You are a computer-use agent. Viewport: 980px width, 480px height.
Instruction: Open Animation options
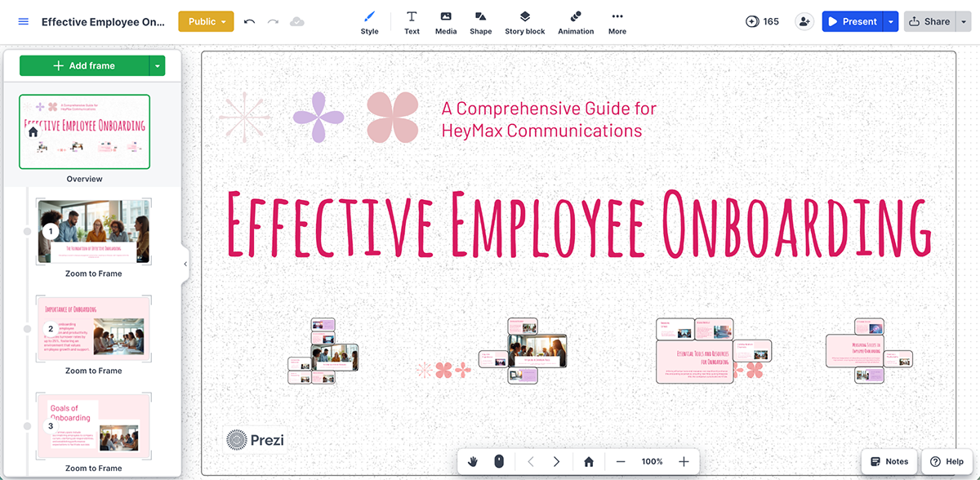(x=576, y=21)
